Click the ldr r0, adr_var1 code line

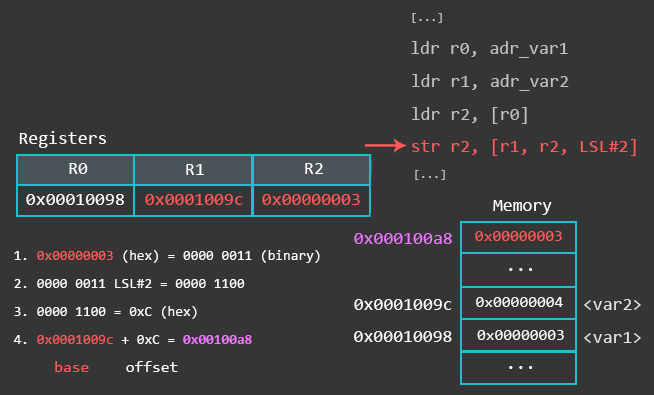pos(489,49)
